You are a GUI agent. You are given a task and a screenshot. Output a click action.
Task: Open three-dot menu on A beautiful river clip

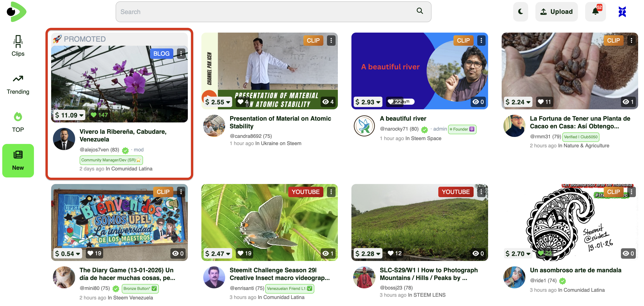(x=481, y=40)
